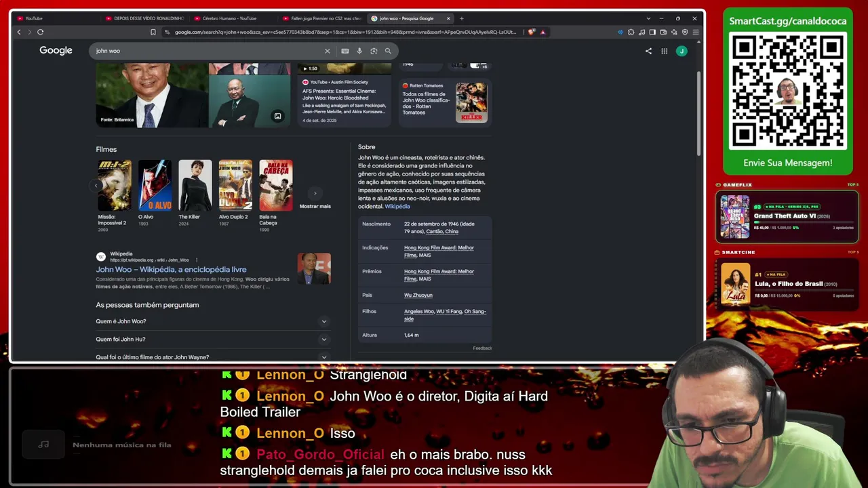Go to the previous films with the left arrow

tap(96, 185)
